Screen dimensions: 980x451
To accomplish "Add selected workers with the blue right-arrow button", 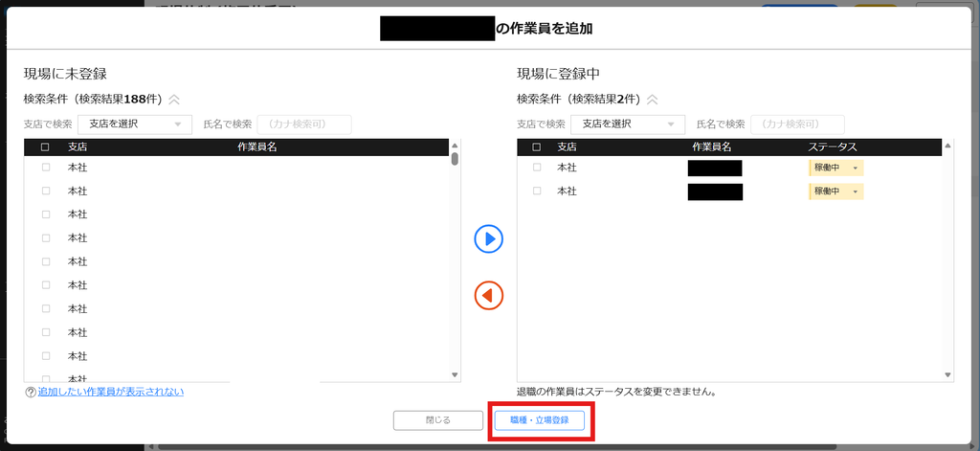I will point(489,239).
